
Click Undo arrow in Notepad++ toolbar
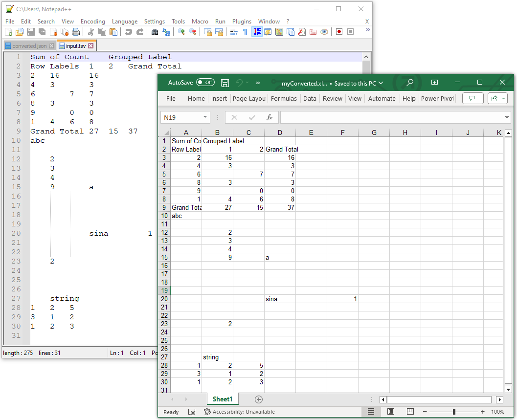(129, 32)
